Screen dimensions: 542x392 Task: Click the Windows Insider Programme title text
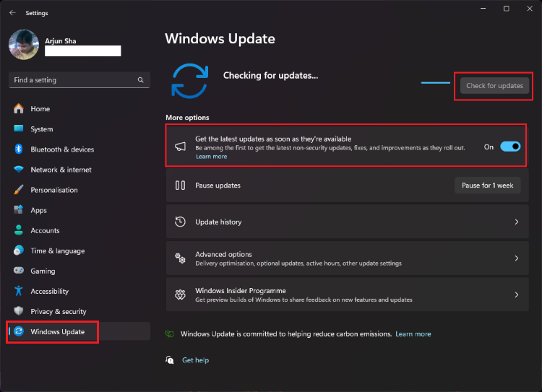click(x=241, y=290)
